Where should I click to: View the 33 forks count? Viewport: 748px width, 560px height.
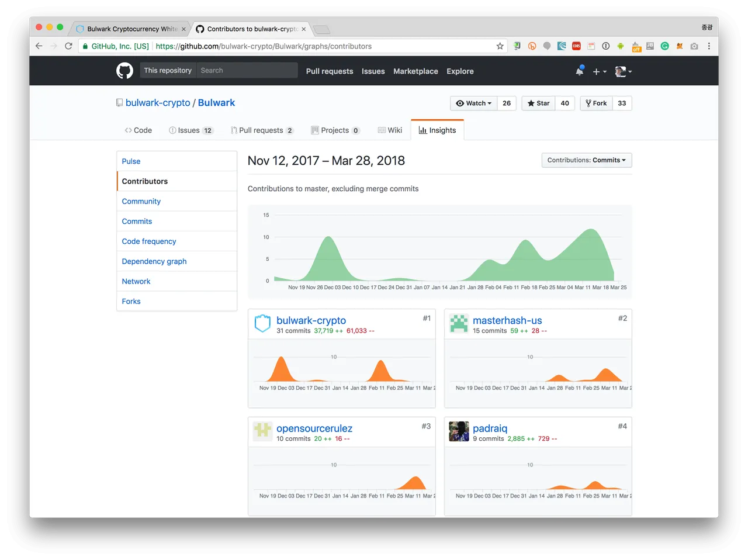(622, 103)
